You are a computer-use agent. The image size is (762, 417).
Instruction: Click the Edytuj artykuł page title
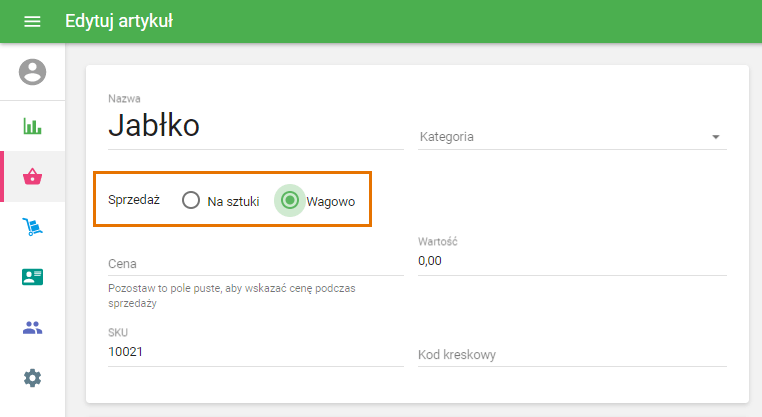[x=119, y=21]
